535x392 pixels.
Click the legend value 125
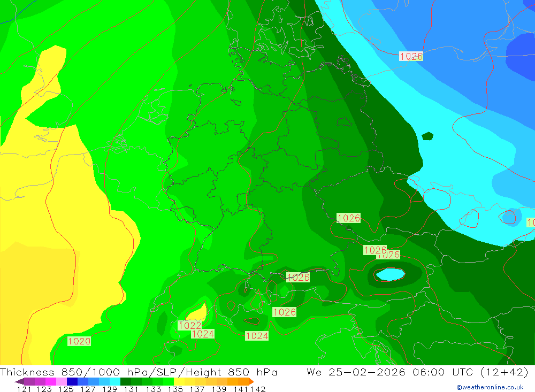coord(66,389)
